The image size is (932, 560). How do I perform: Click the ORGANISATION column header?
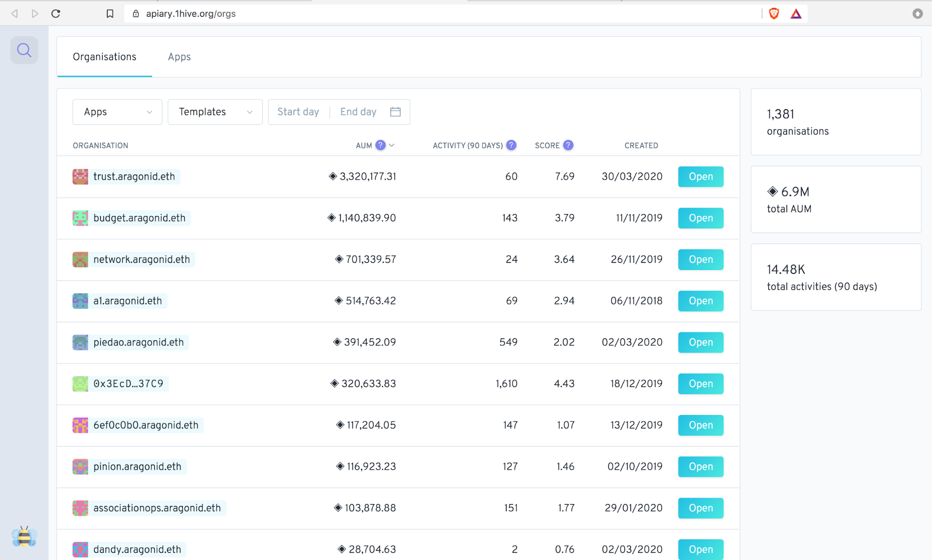tap(100, 145)
